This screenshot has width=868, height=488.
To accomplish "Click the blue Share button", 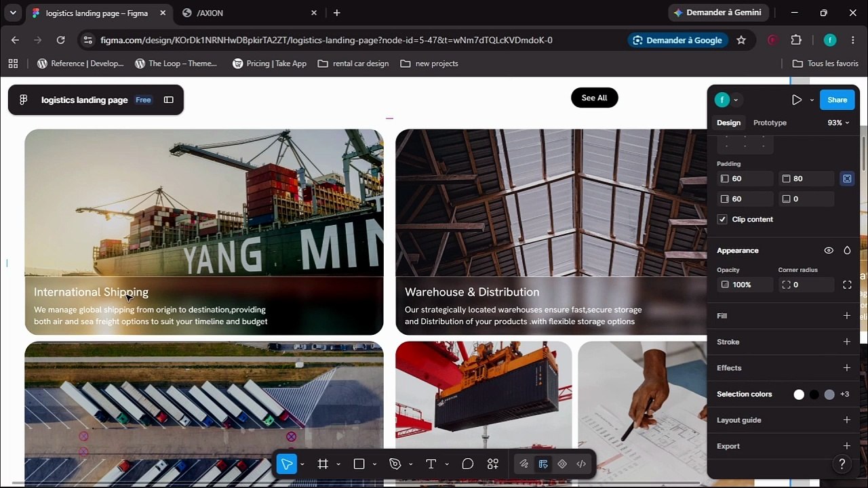I will coord(837,100).
